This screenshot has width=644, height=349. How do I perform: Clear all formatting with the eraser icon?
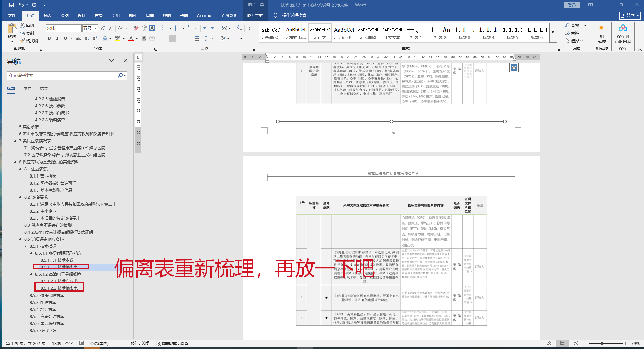tap(136, 28)
